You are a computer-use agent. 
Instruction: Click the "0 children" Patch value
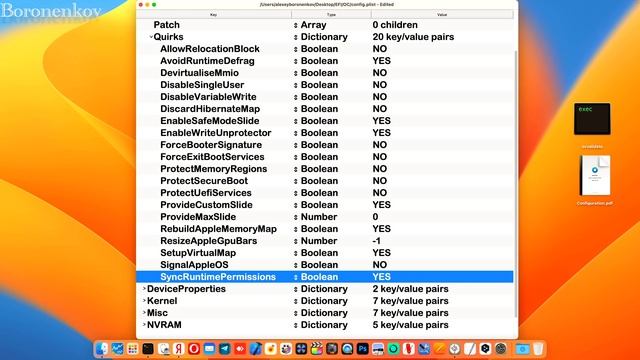click(x=395, y=25)
